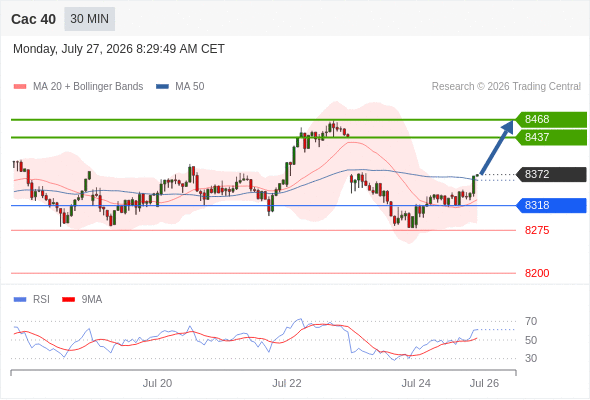The width and height of the screenshot is (590, 400).
Task: Select the 8437 green resistance label
Action: [551, 137]
